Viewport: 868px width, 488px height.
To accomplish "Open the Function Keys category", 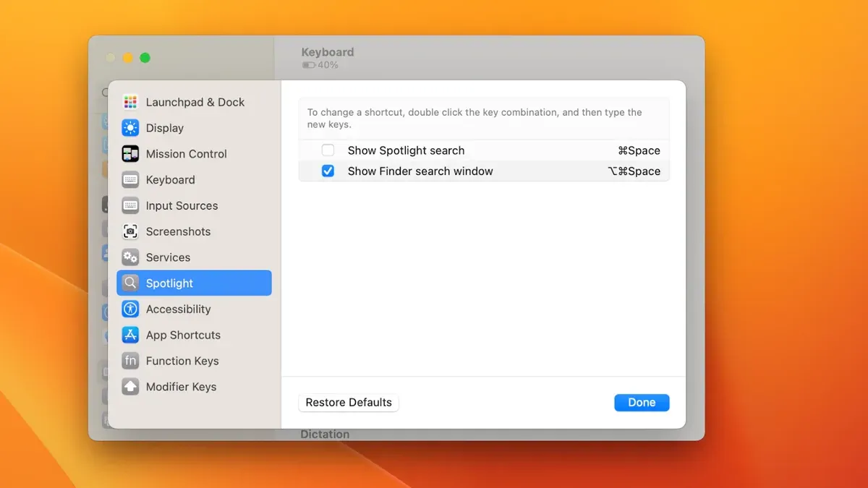I will [x=194, y=361].
